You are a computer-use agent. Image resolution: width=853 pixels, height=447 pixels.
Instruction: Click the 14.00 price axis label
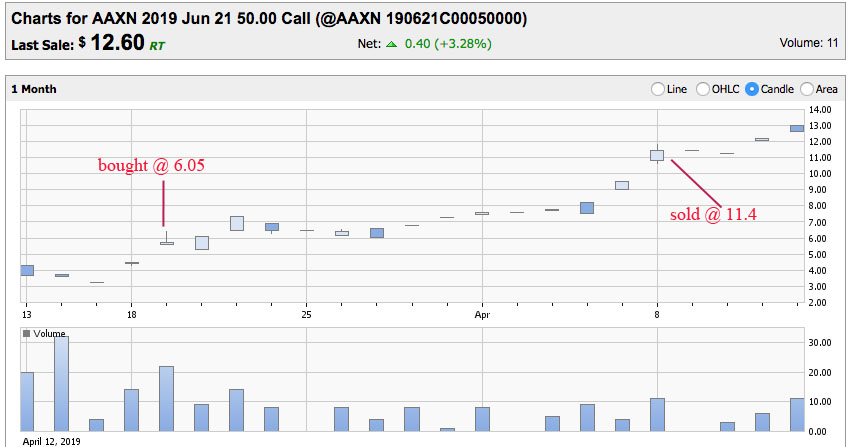coord(820,110)
